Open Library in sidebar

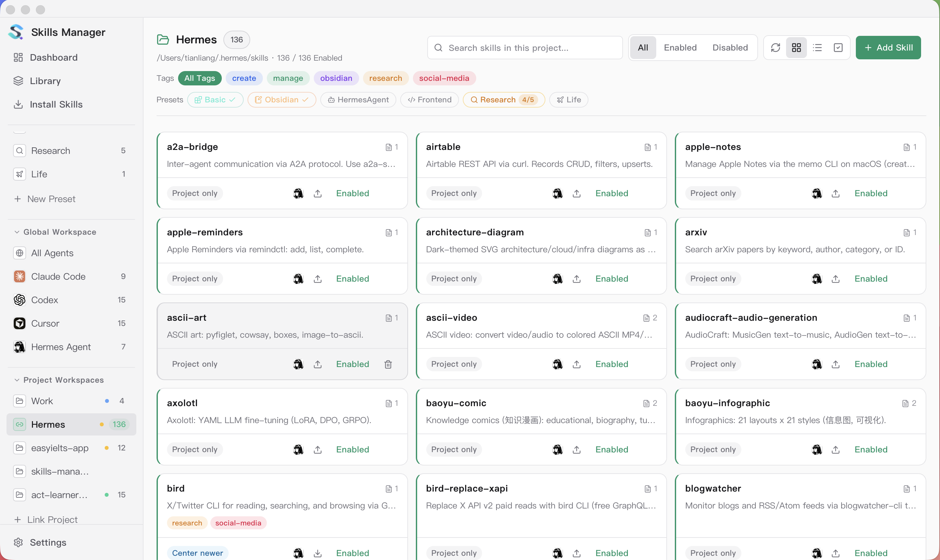pos(71,81)
